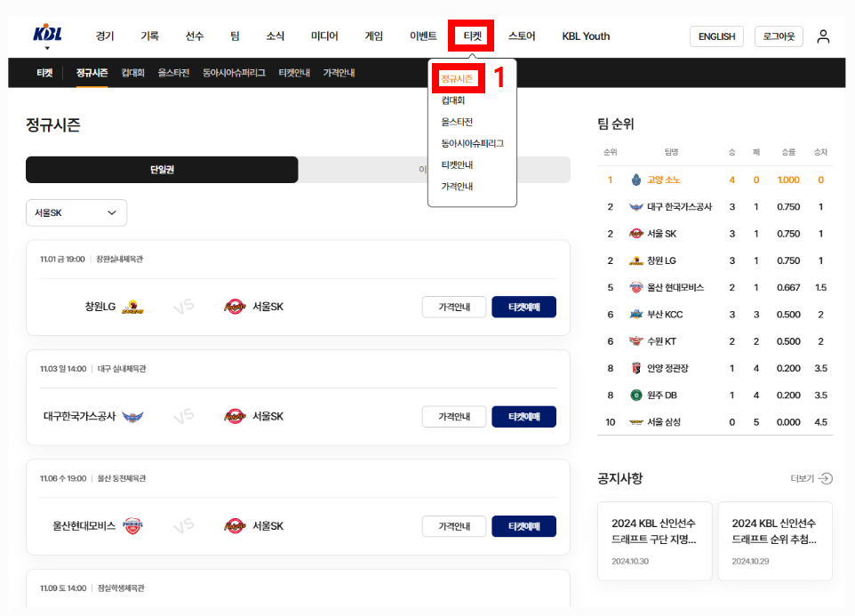The height and width of the screenshot is (616, 855).
Task: Click team name 서울 삼성 in ranking
Action: 664,422
